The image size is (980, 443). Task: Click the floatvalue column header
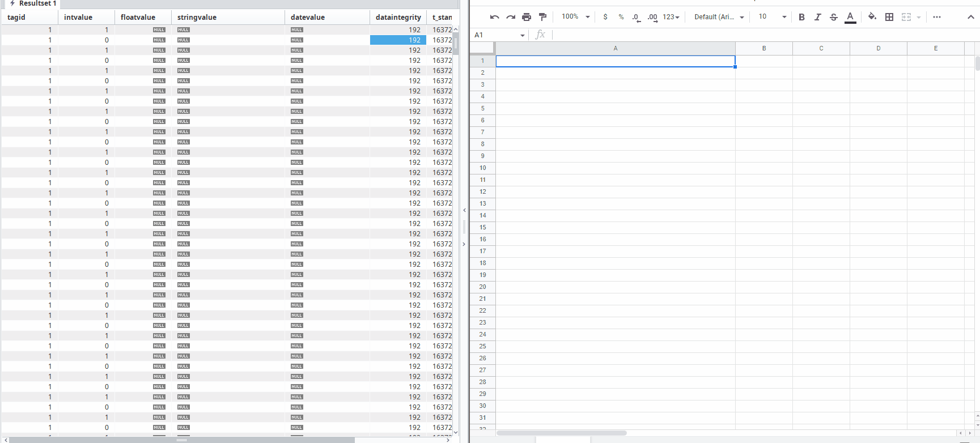click(x=143, y=17)
